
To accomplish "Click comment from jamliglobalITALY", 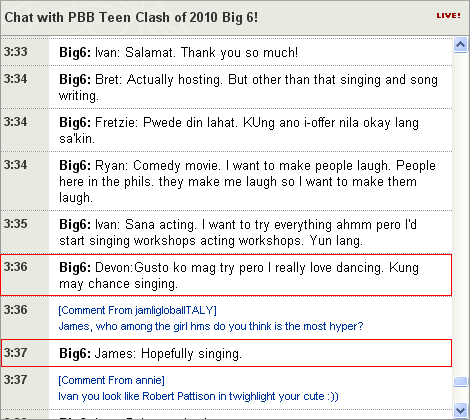I will pyautogui.click(x=137, y=310).
